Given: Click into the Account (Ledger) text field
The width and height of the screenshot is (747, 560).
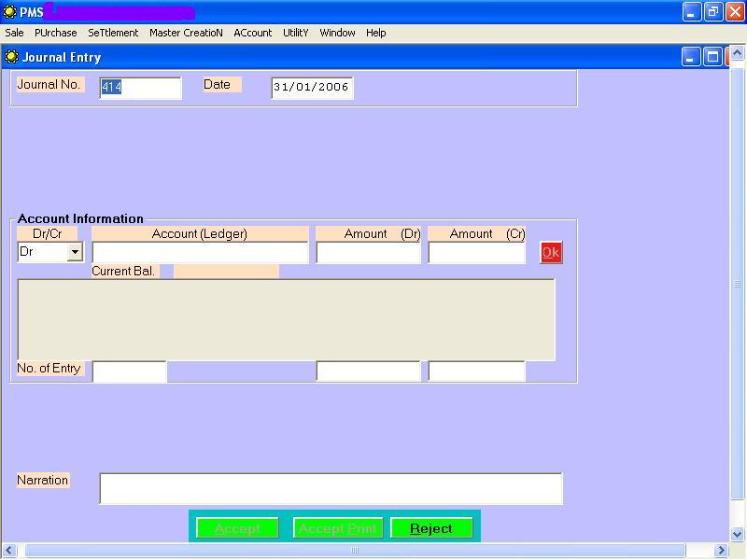Looking at the screenshot, I should pos(200,252).
